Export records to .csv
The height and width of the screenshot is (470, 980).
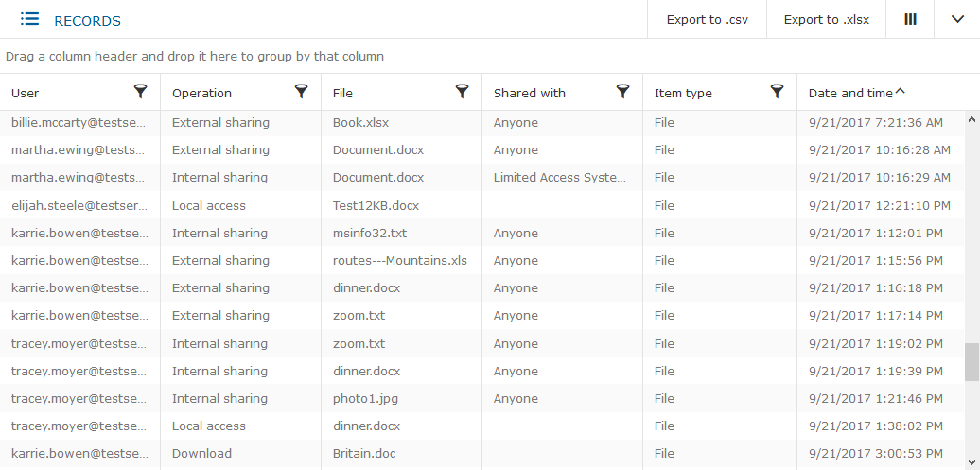707,20
